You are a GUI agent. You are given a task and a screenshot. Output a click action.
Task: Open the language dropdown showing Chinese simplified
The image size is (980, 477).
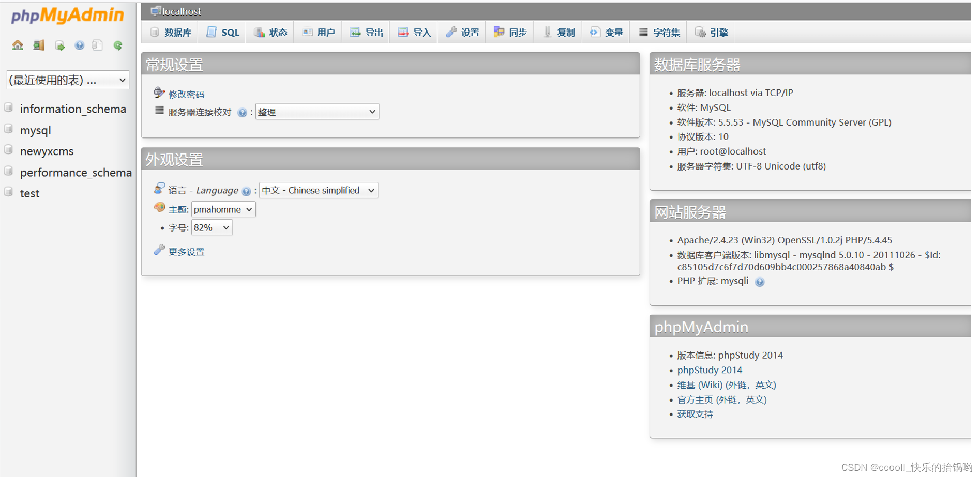[318, 190]
